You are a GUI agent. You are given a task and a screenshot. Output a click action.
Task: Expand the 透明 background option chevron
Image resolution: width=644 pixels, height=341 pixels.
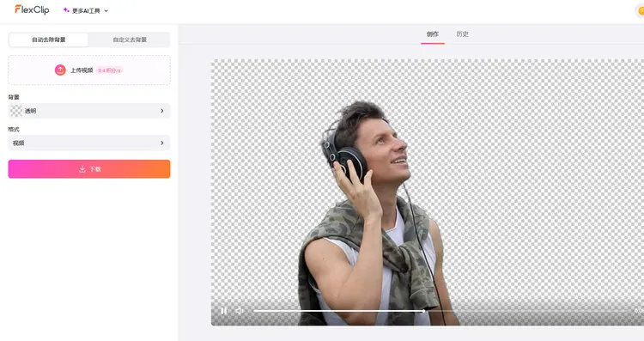pyautogui.click(x=161, y=111)
